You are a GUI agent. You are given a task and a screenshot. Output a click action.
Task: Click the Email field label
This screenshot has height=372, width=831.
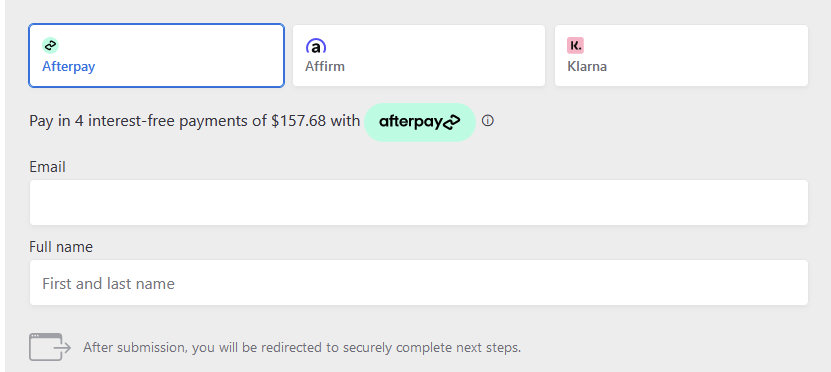[48, 167]
